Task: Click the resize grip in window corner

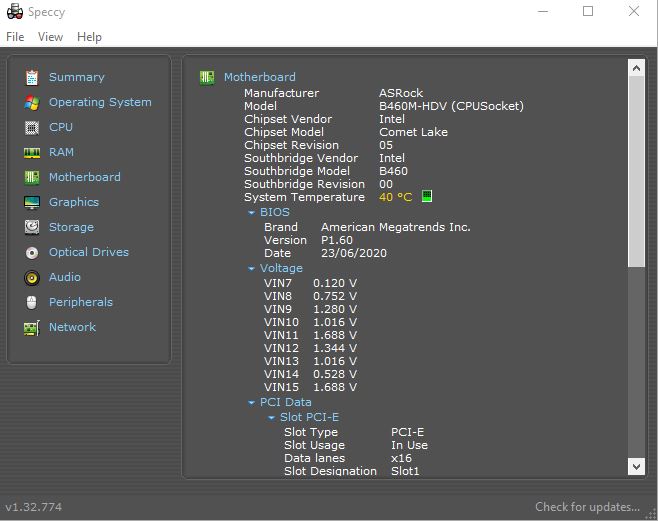Action: tap(651, 514)
